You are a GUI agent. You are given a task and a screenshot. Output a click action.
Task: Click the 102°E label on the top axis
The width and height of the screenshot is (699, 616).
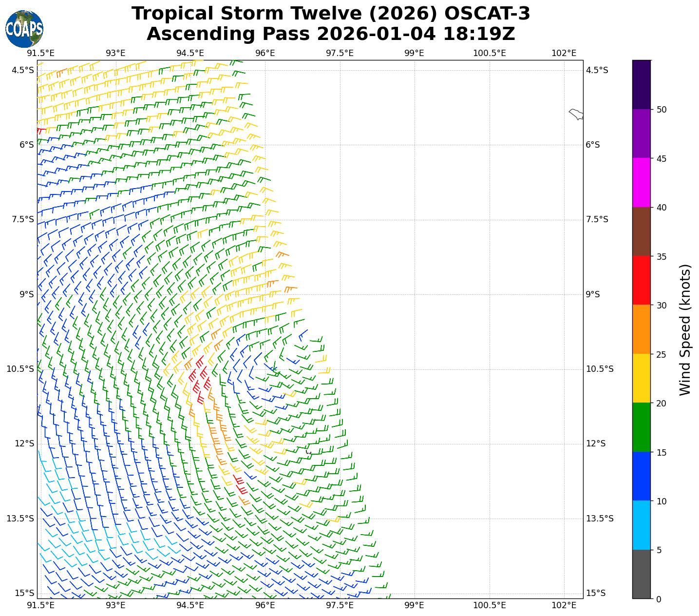[x=564, y=53]
